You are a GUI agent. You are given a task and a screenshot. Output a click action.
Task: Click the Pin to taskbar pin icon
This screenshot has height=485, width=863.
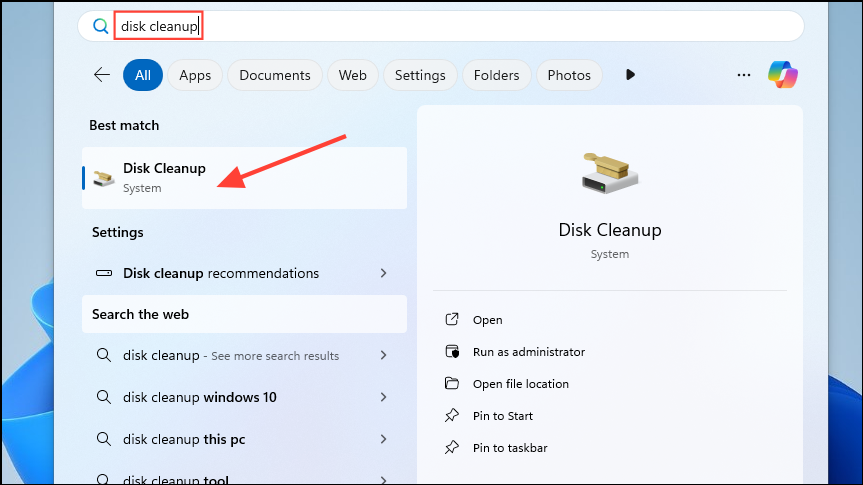[452, 447]
